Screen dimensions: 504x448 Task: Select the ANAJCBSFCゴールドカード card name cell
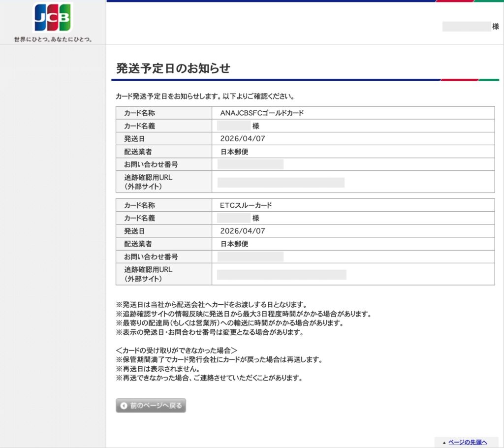point(353,113)
